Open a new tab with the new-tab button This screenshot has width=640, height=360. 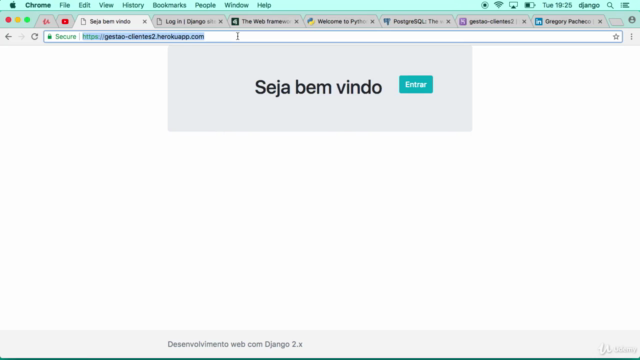[616, 21]
